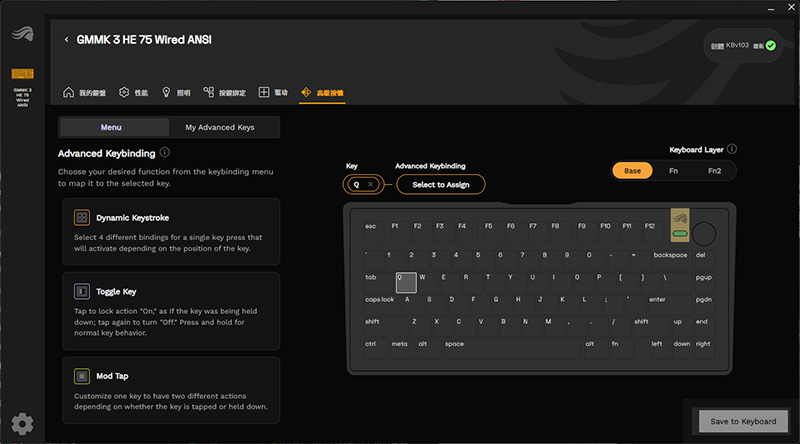Image resolution: width=800 pixels, height=444 pixels.
Task: Open the home tab icon
Action: [68, 92]
